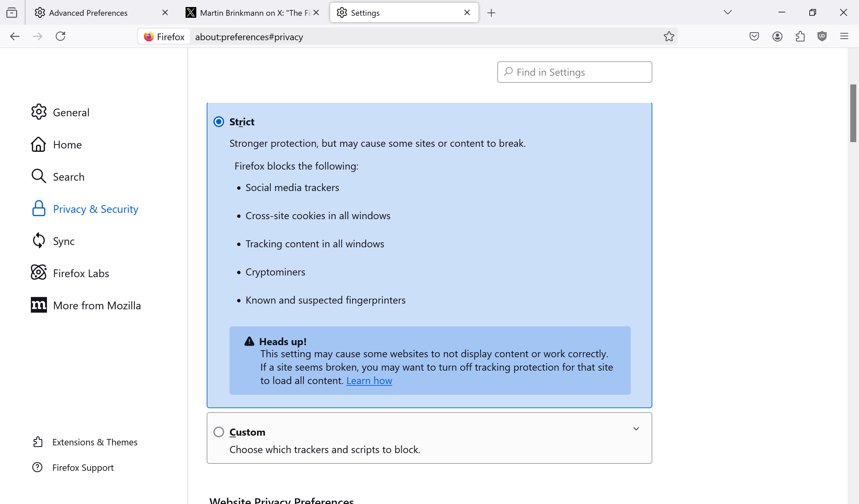Select the Custom protection radio button
Screen dimensions: 859x504
219,431
